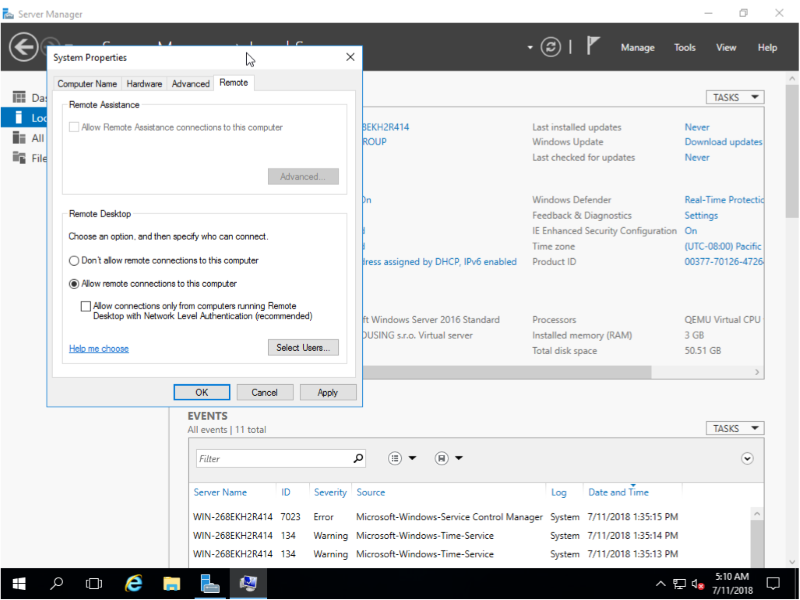Open File Explorer from taskbar
This screenshot has width=800, height=600.
click(172, 583)
